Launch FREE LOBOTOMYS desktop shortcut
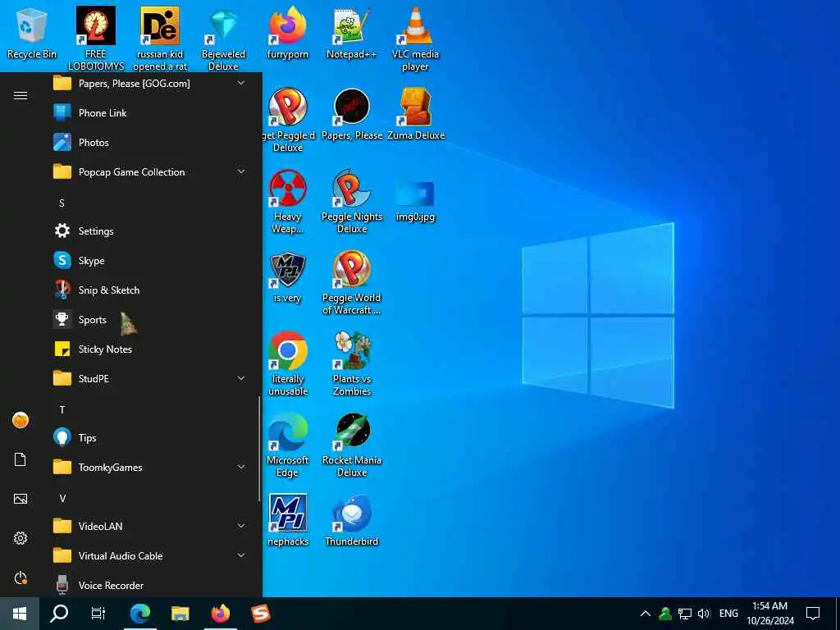This screenshot has width=840, height=630. click(96, 39)
